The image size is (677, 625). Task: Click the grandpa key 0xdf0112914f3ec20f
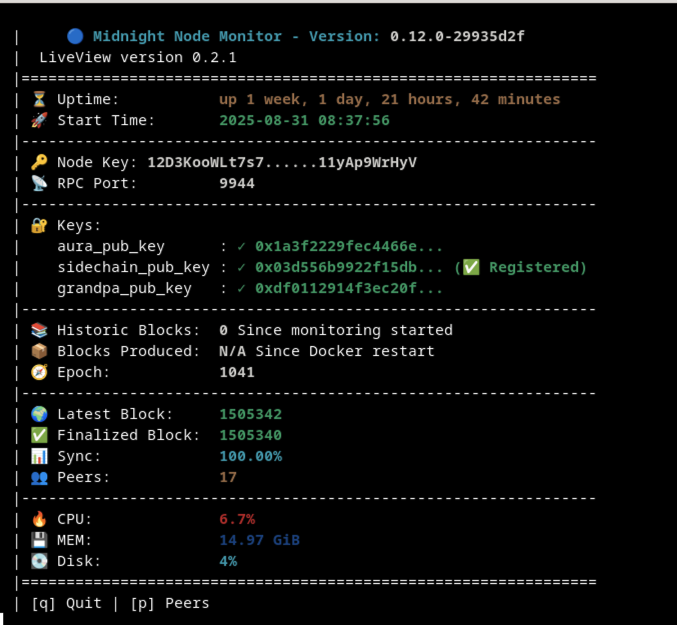(348, 288)
